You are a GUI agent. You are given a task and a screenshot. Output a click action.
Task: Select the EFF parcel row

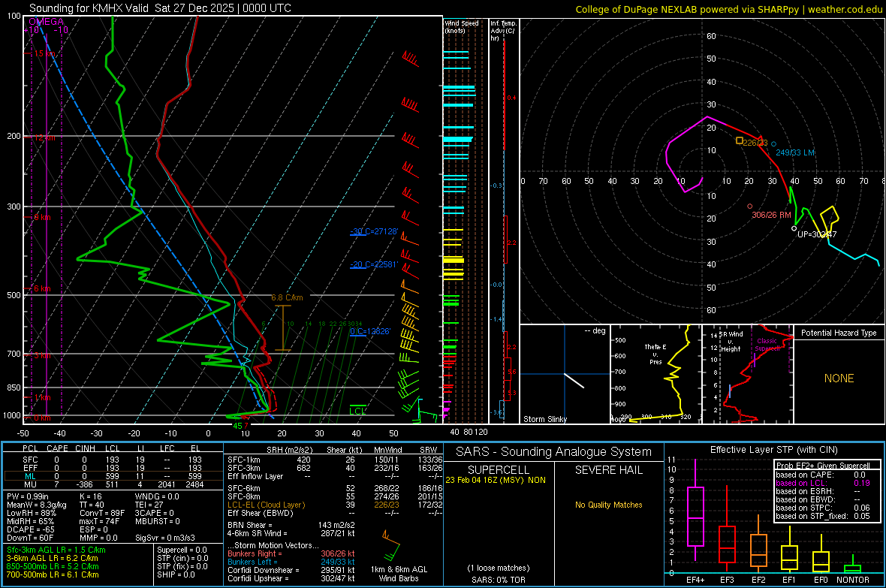pyautogui.click(x=113, y=468)
